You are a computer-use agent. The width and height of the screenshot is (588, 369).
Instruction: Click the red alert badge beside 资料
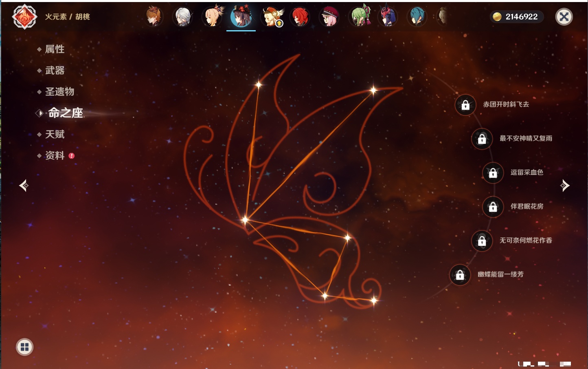pos(72,156)
